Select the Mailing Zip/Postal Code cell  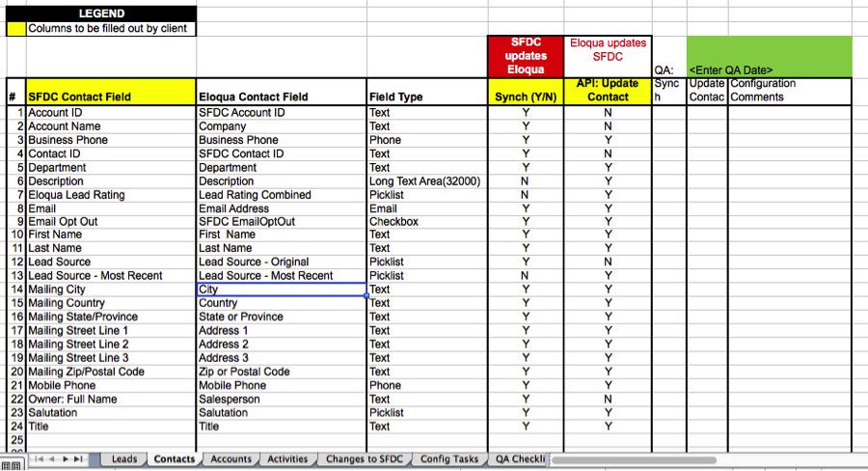111,372
